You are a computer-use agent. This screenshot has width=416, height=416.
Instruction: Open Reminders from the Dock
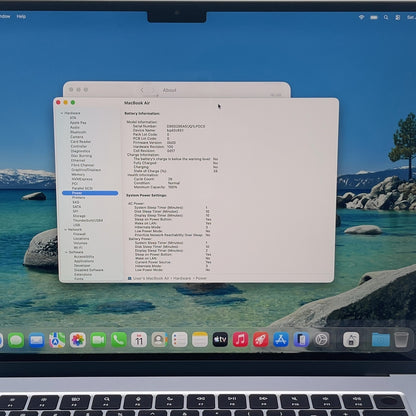point(179,340)
